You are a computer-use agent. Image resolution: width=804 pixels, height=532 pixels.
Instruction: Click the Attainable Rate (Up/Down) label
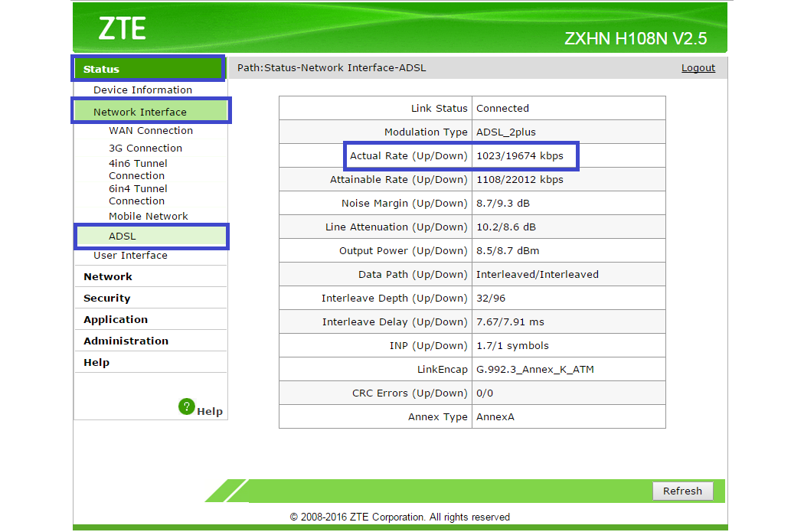coord(399,180)
